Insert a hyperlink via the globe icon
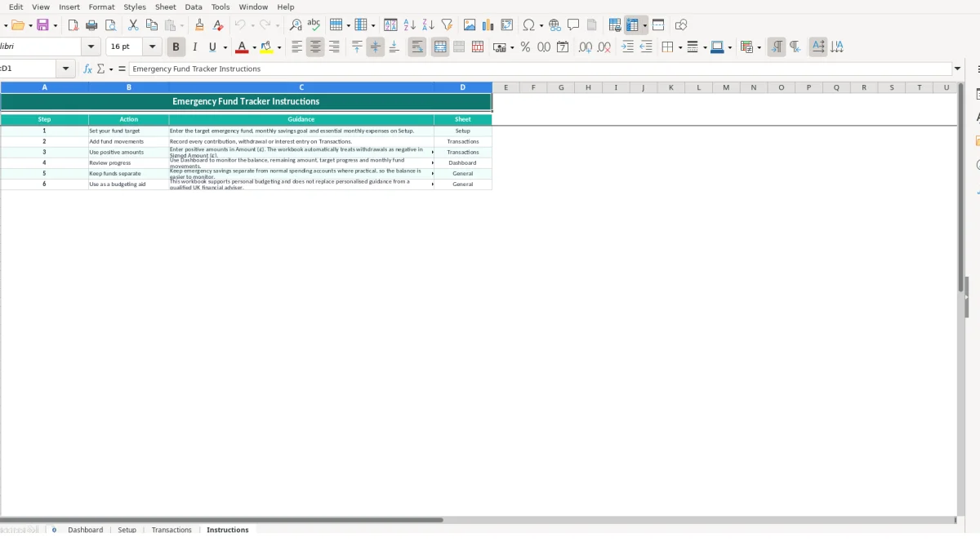The width and height of the screenshot is (980, 551). [x=555, y=25]
